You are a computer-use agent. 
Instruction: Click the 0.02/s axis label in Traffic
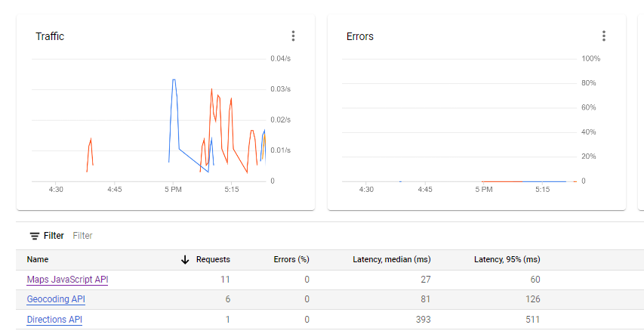pos(281,120)
